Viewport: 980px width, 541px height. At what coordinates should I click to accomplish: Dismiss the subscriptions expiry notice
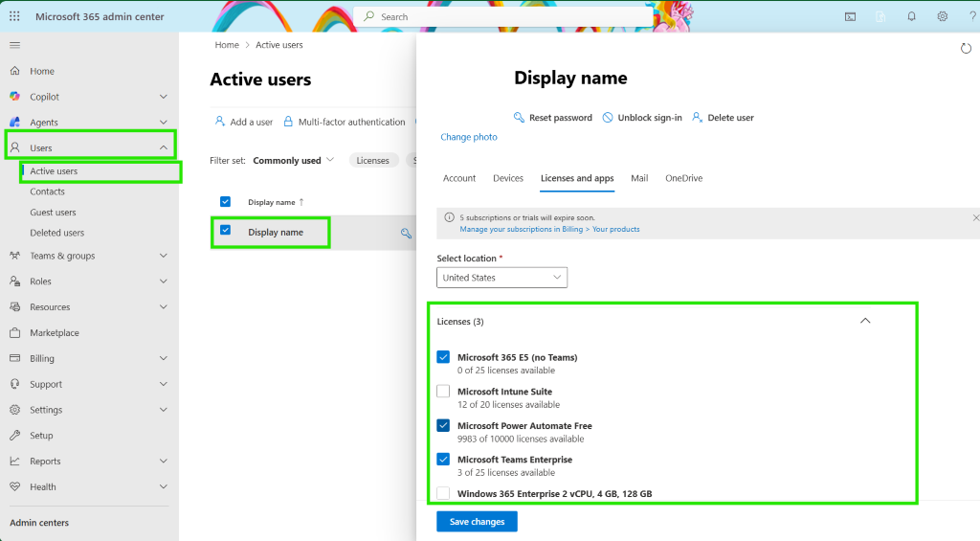coord(975,217)
